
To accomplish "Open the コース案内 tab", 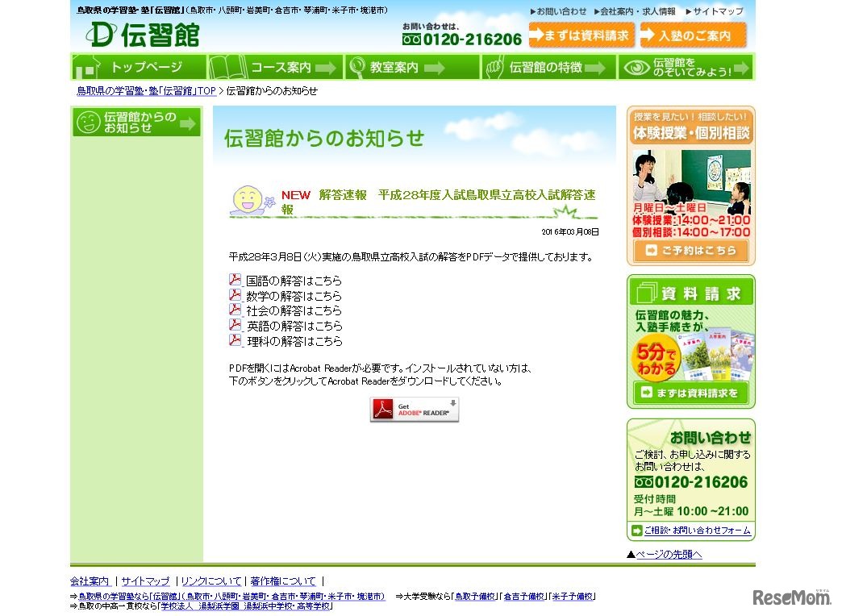I will pyautogui.click(x=274, y=68).
